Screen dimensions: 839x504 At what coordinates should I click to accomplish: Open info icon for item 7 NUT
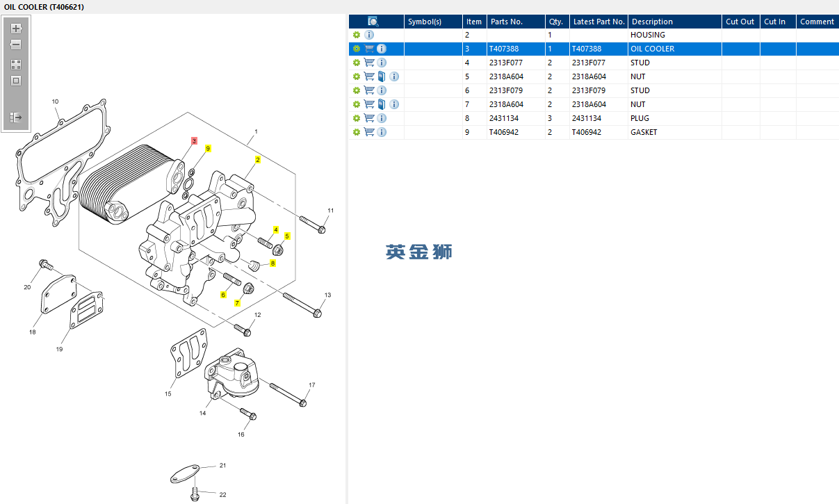pyautogui.click(x=394, y=104)
